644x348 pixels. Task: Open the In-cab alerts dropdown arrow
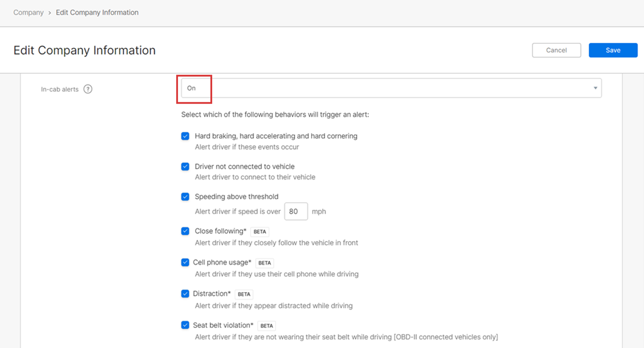595,88
